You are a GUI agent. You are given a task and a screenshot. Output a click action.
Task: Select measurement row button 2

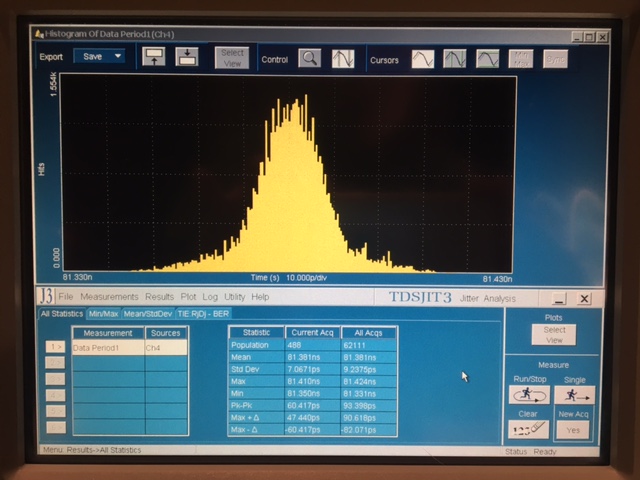pos(55,363)
